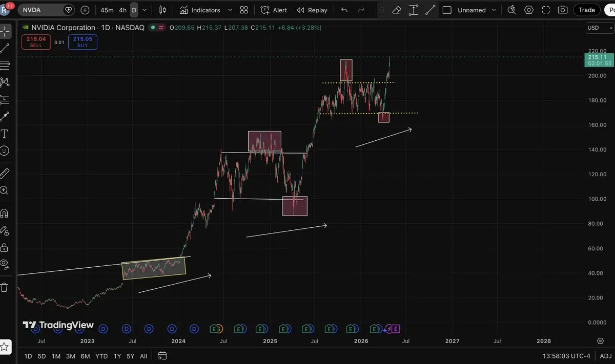This screenshot has width=615, height=364.
Task: Open the USD currency dropdown
Action: pos(600,28)
